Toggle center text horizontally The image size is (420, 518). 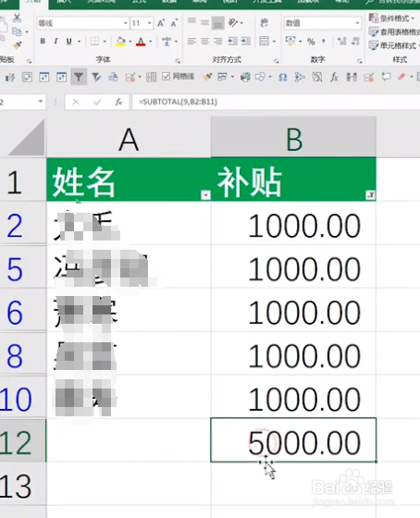click(204, 42)
